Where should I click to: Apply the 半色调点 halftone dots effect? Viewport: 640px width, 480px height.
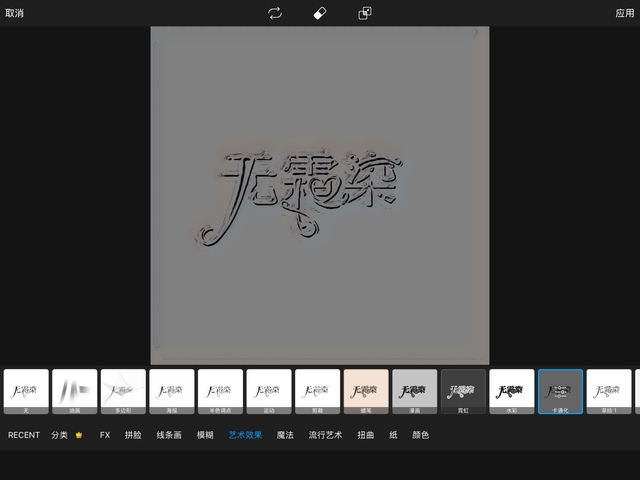pos(220,391)
